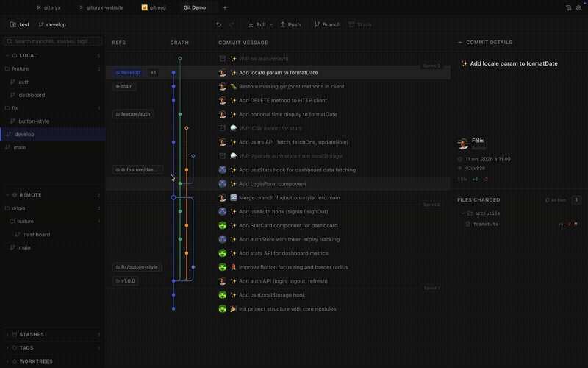Click avatar of Add StatCard component commit
This screenshot has width=588, height=368.
[223, 225]
